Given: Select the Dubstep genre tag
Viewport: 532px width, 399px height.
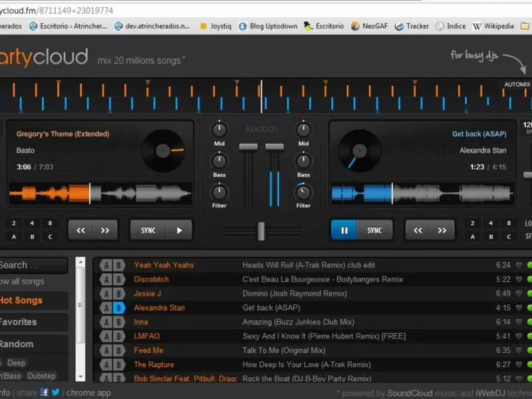Looking at the screenshot, I should (41, 376).
